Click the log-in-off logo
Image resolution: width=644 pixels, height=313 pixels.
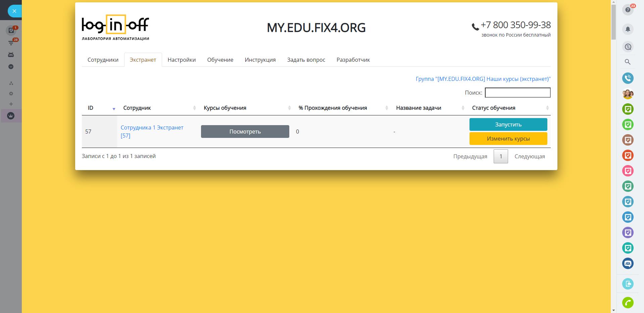click(115, 28)
